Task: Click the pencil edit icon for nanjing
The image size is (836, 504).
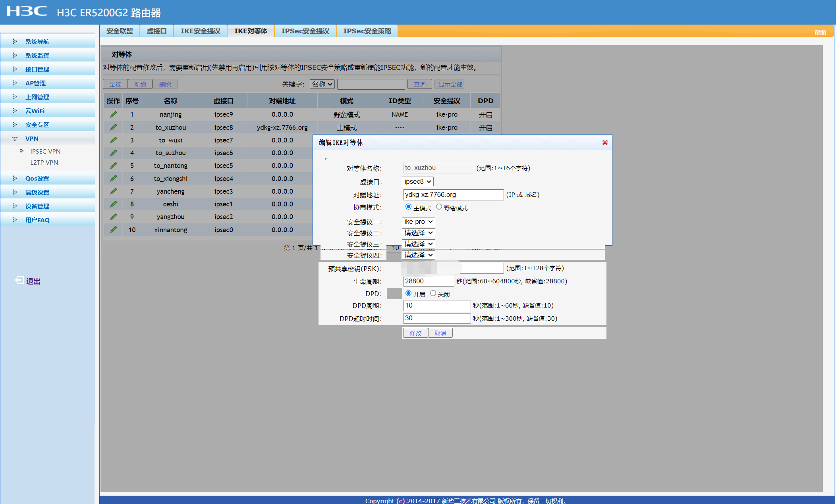Action: (114, 114)
